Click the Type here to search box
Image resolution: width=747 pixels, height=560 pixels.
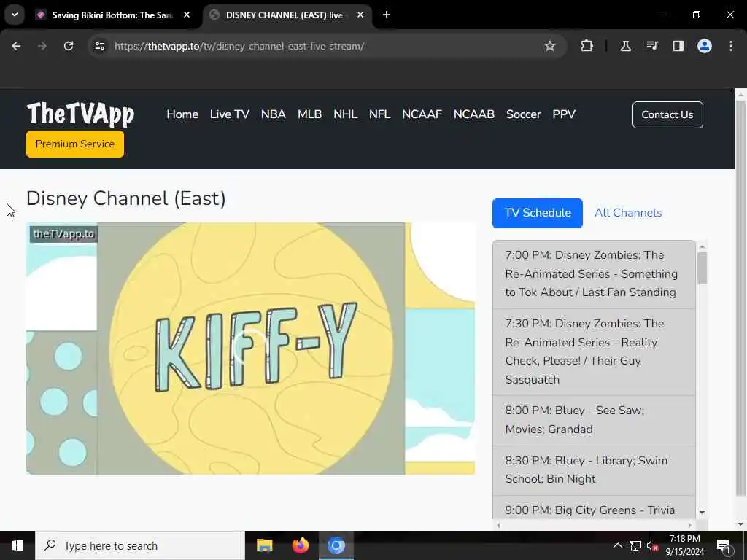pos(140,545)
